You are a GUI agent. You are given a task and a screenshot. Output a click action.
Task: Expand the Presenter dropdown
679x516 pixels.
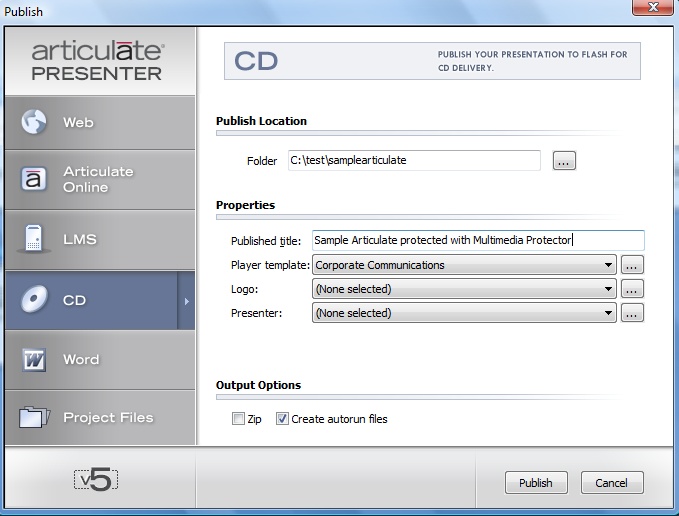464,313
